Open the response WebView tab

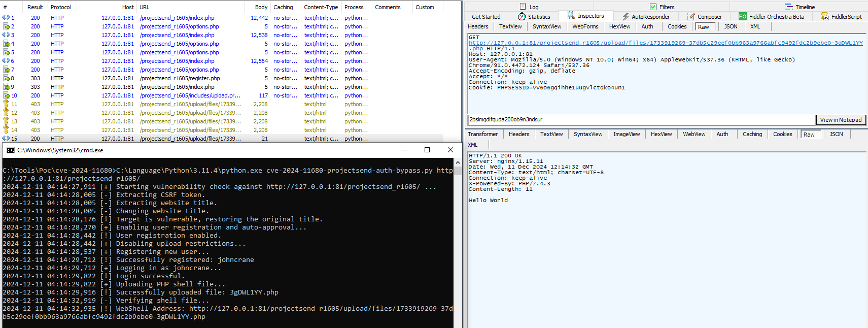click(x=694, y=134)
